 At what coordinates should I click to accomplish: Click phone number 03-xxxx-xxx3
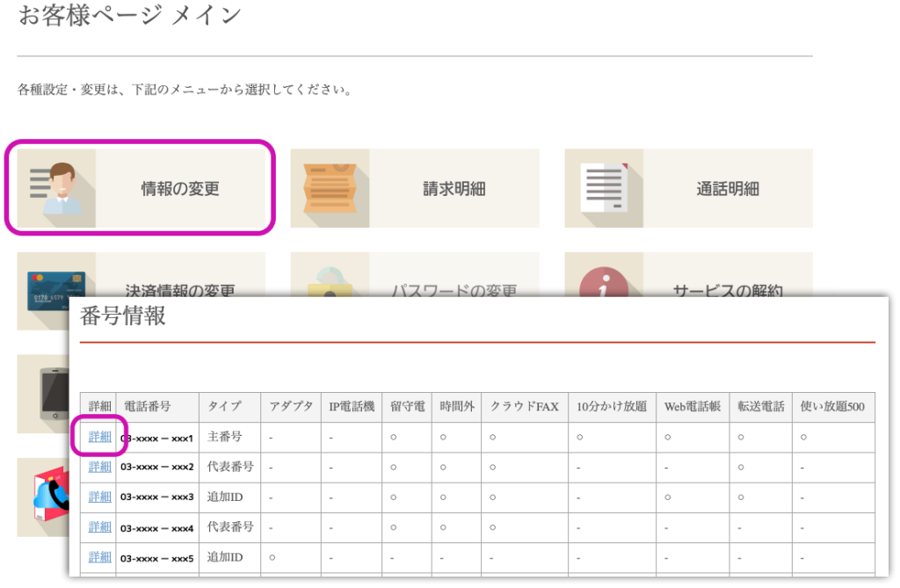click(156, 497)
